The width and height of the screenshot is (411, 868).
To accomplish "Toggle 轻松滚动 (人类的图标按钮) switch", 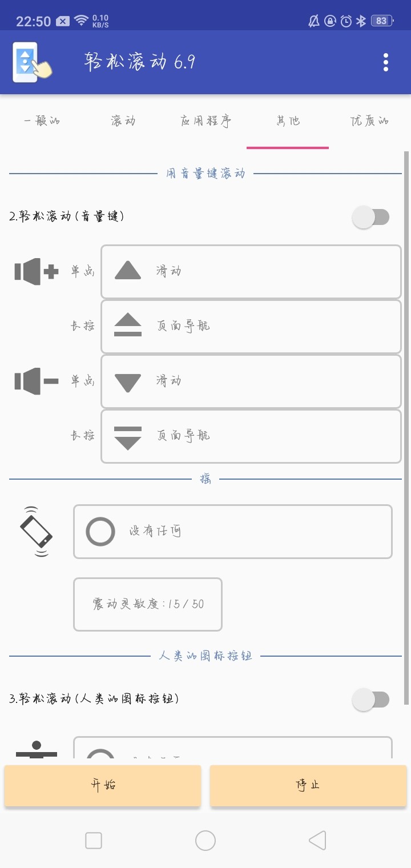I will (x=371, y=700).
